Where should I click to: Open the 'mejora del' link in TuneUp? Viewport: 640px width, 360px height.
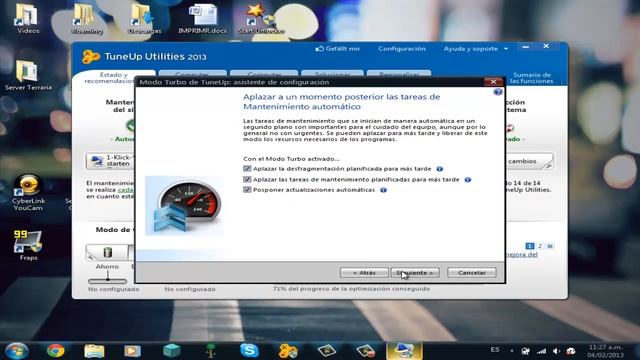[x=522, y=254]
